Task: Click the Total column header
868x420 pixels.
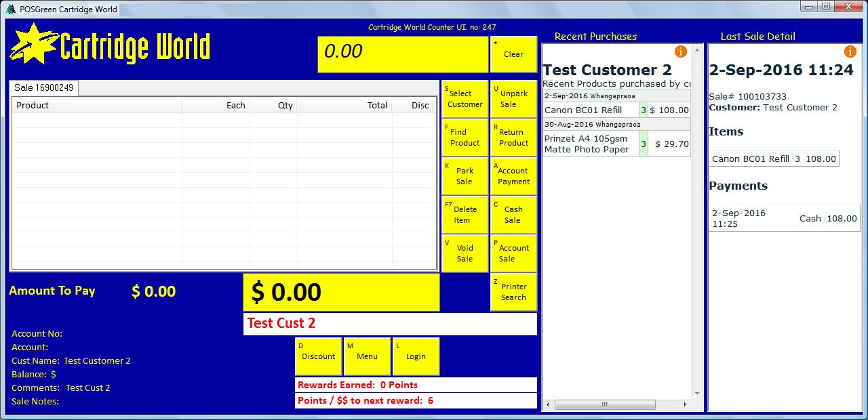Action: pos(344,105)
